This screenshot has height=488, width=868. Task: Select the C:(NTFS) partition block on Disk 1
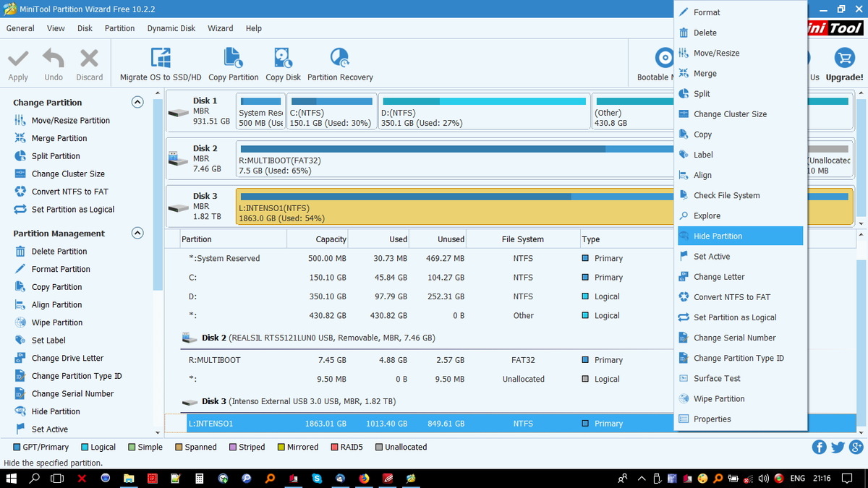point(331,111)
